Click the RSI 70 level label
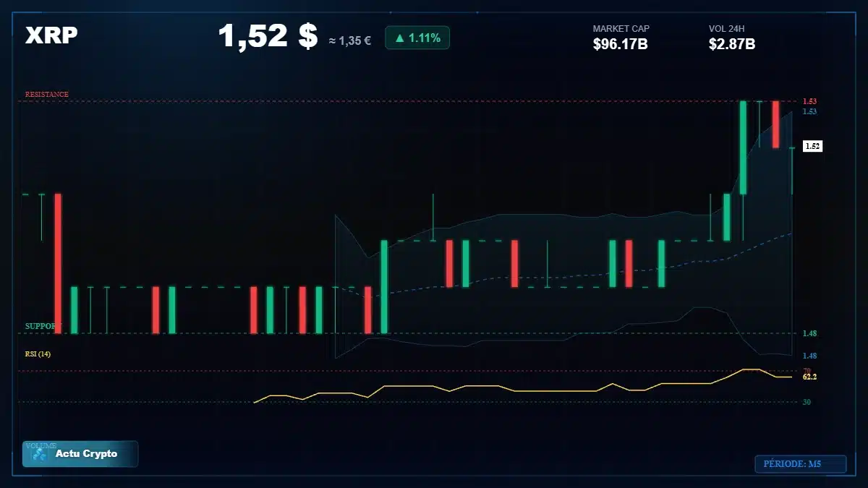This screenshot has width=868, height=488. pyautogui.click(x=807, y=371)
